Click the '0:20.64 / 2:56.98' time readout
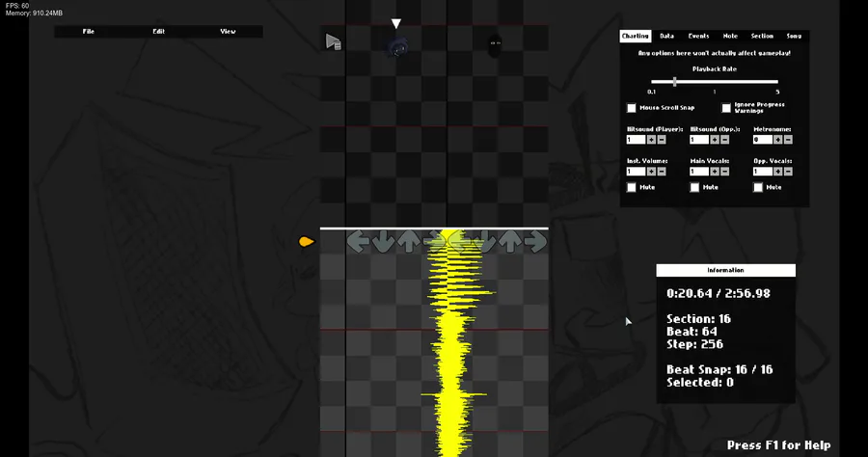The image size is (868, 457). coord(718,294)
